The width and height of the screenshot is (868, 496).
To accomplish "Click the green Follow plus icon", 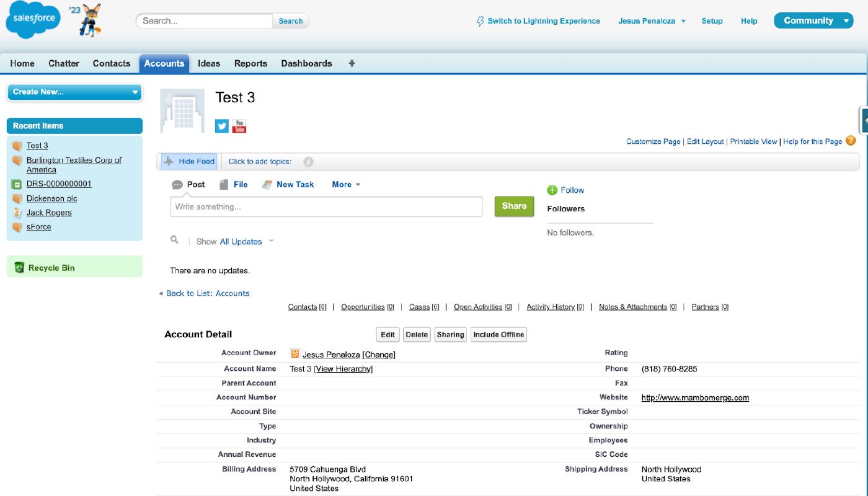I will click(x=552, y=190).
